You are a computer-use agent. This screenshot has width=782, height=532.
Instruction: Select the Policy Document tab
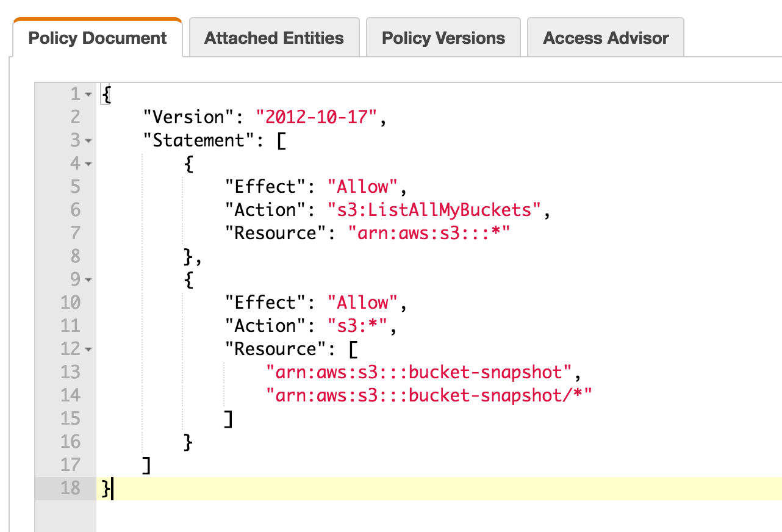97,37
